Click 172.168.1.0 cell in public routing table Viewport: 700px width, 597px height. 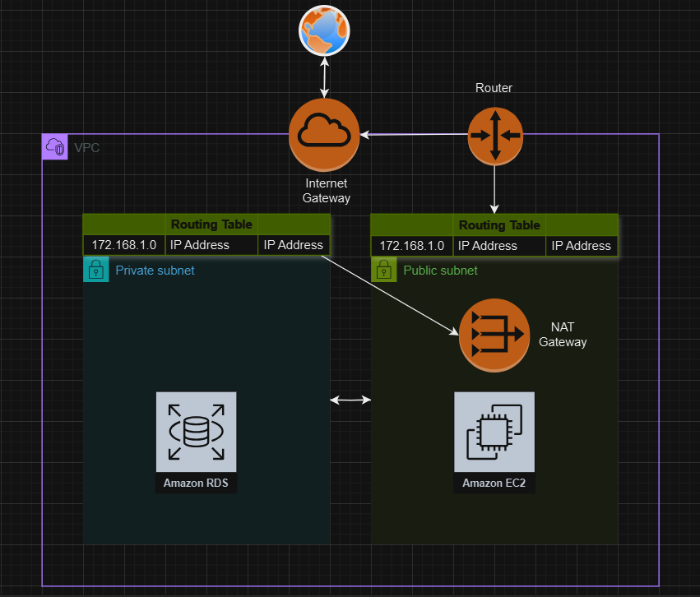(412, 245)
